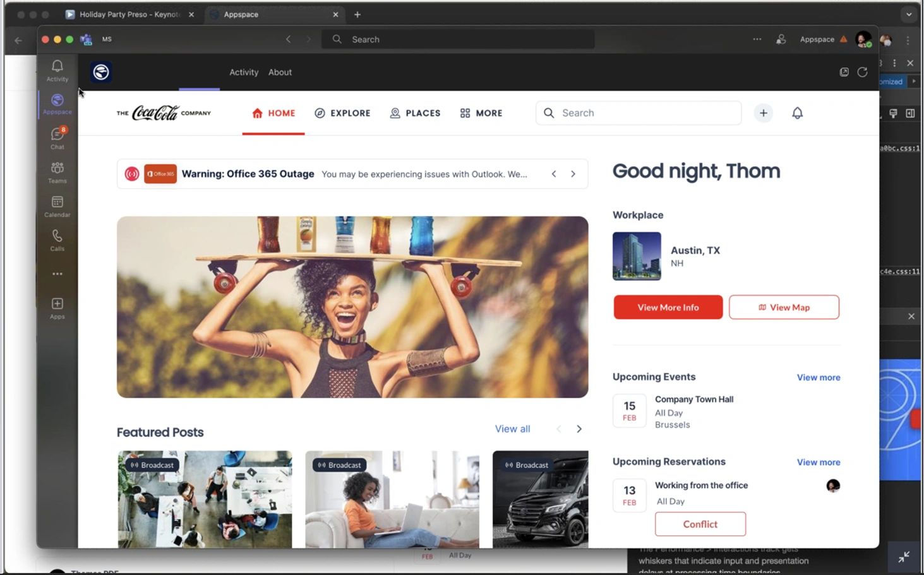Click the Conflict reservation button
Image resolution: width=924 pixels, height=575 pixels.
point(700,524)
